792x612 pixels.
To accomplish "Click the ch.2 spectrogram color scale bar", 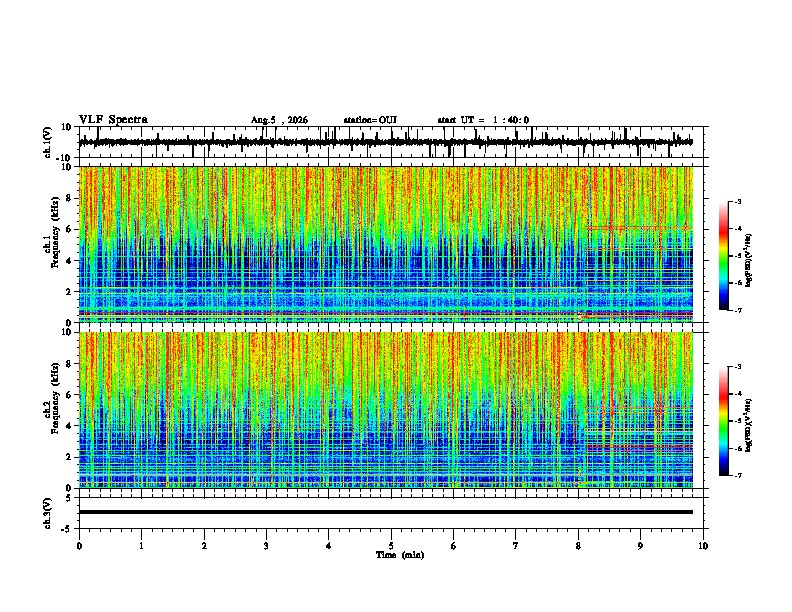I will 723,421.
